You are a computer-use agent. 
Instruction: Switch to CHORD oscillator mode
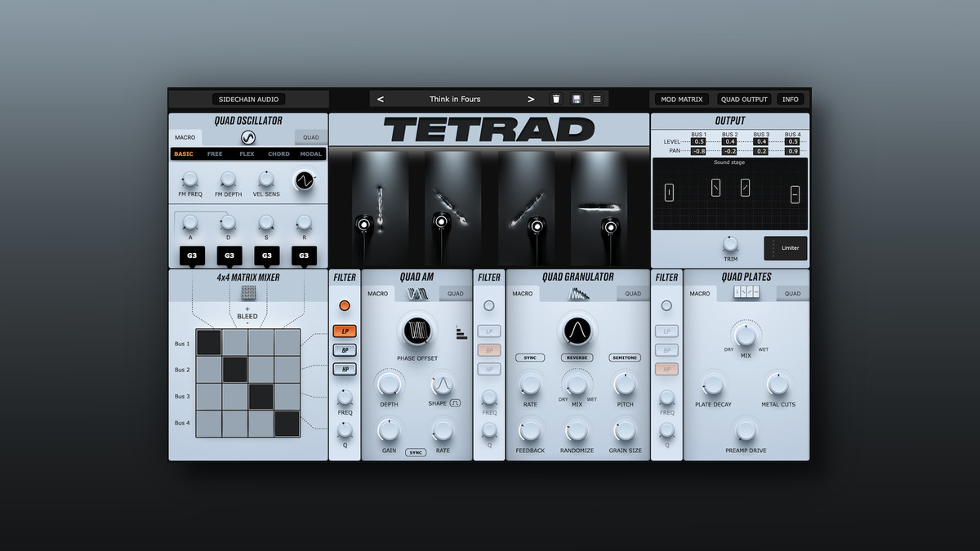tap(278, 153)
